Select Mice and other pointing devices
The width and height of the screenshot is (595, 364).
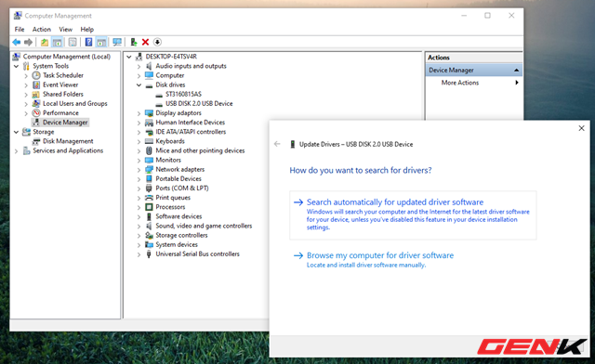pos(201,150)
